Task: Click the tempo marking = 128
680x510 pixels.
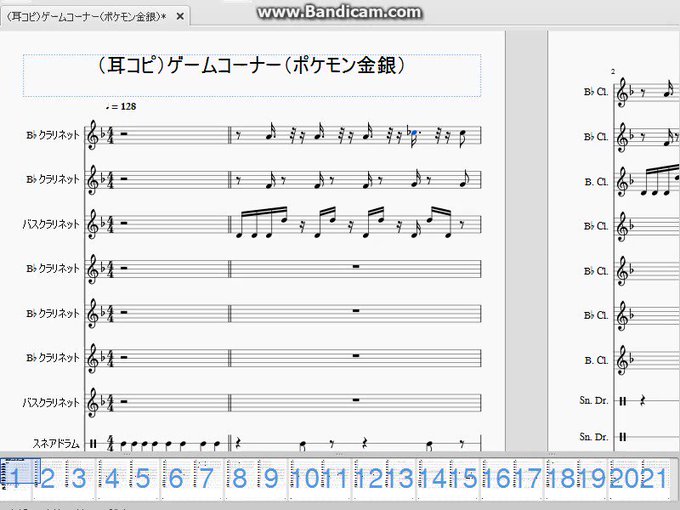Action: point(121,106)
